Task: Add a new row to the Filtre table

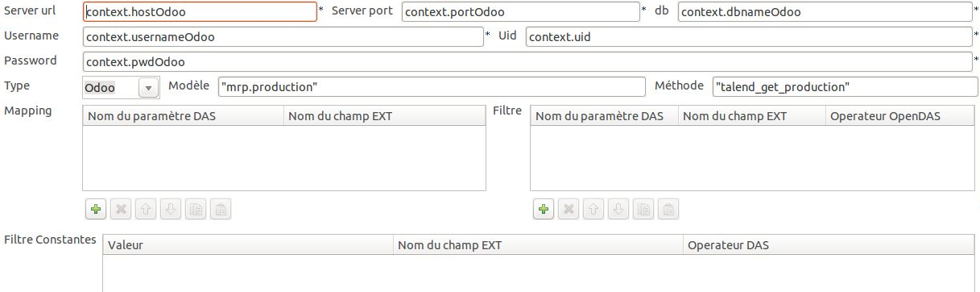Action: point(543,210)
